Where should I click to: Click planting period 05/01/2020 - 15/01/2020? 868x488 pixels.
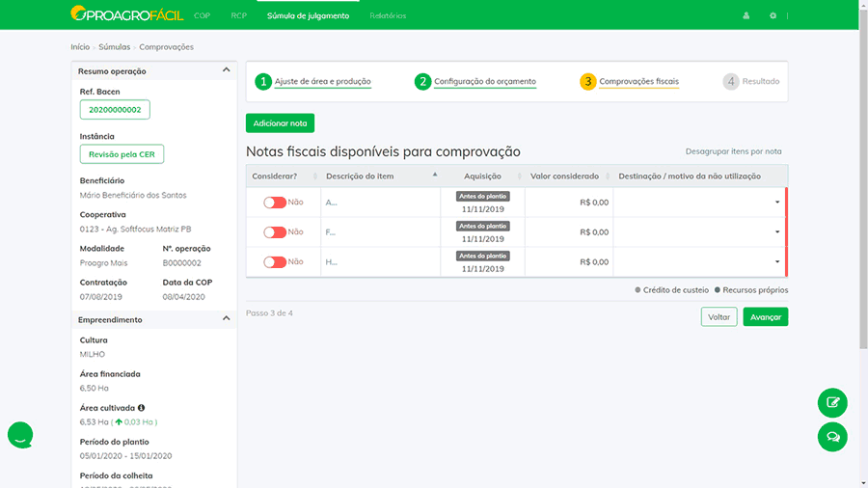[x=125, y=456]
